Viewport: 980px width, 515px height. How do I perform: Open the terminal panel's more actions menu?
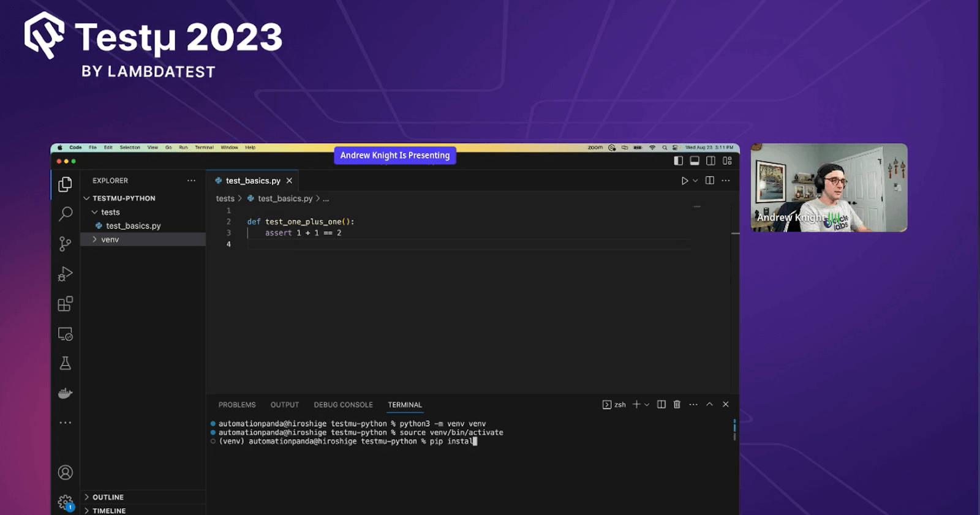pos(693,404)
